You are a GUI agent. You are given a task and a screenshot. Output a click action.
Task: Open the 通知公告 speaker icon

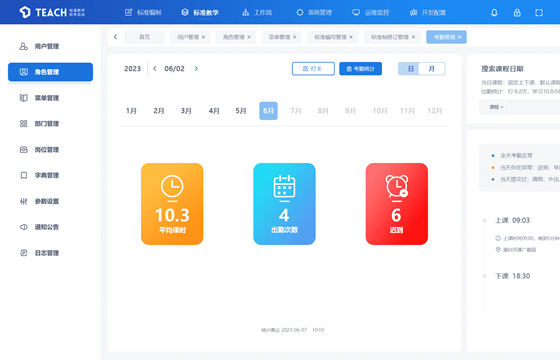click(24, 227)
